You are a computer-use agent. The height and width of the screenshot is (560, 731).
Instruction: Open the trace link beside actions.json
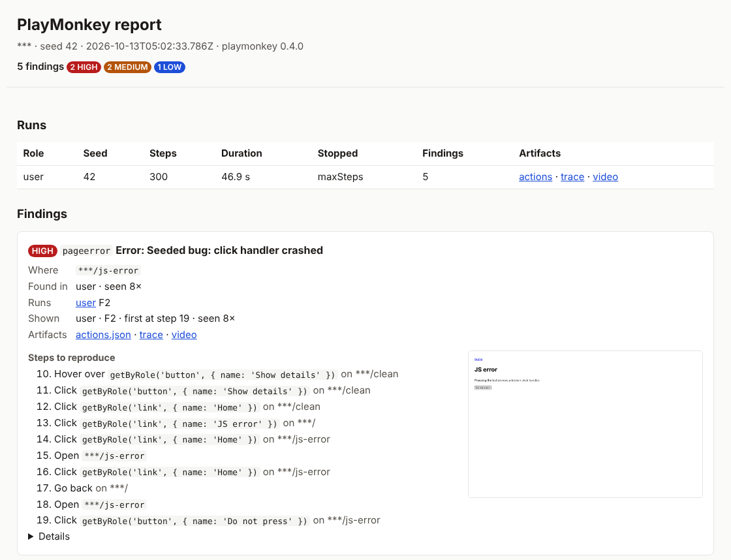click(151, 335)
